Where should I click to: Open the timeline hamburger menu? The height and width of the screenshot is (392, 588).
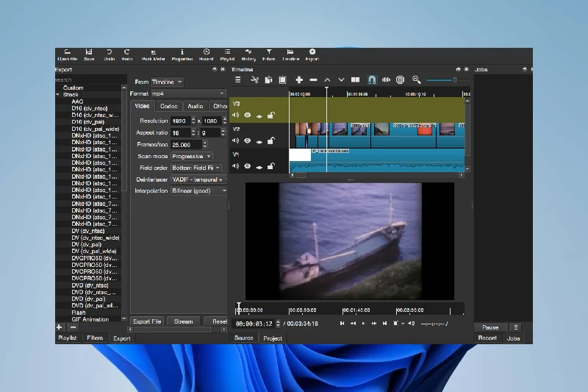pos(237,80)
